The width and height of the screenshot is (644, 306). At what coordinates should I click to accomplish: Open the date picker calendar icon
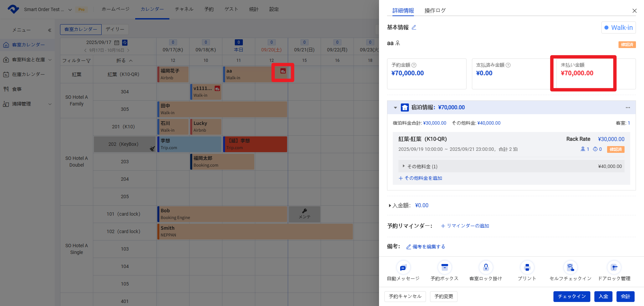[117, 43]
